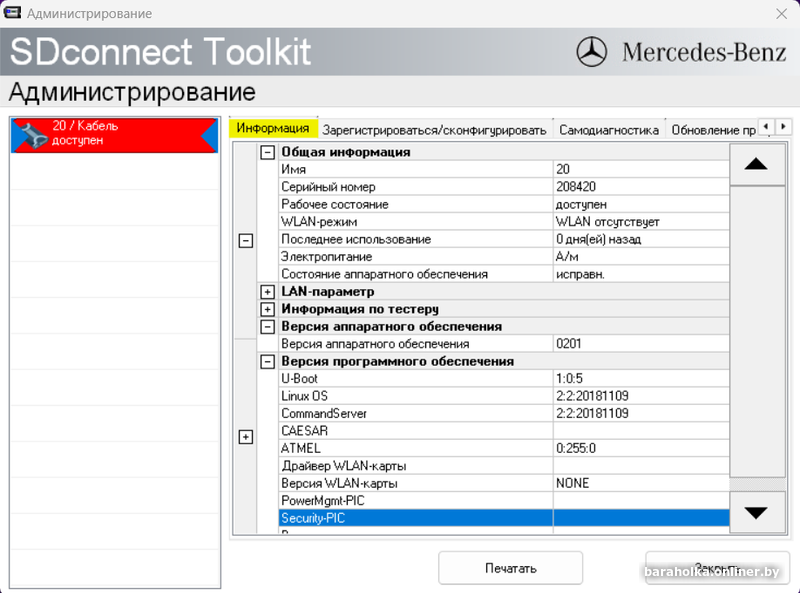Image resolution: width=800 pixels, height=593 pixels.
Task: Expand the Информация по тестеру section
Action: pos(267,309)
